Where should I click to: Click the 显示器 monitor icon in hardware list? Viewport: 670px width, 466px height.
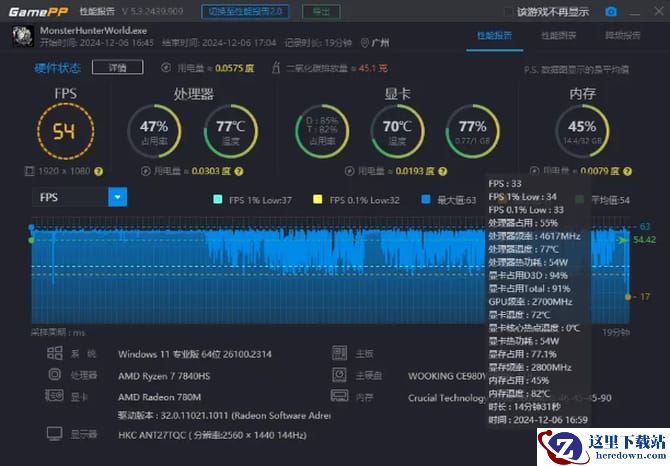55,434
